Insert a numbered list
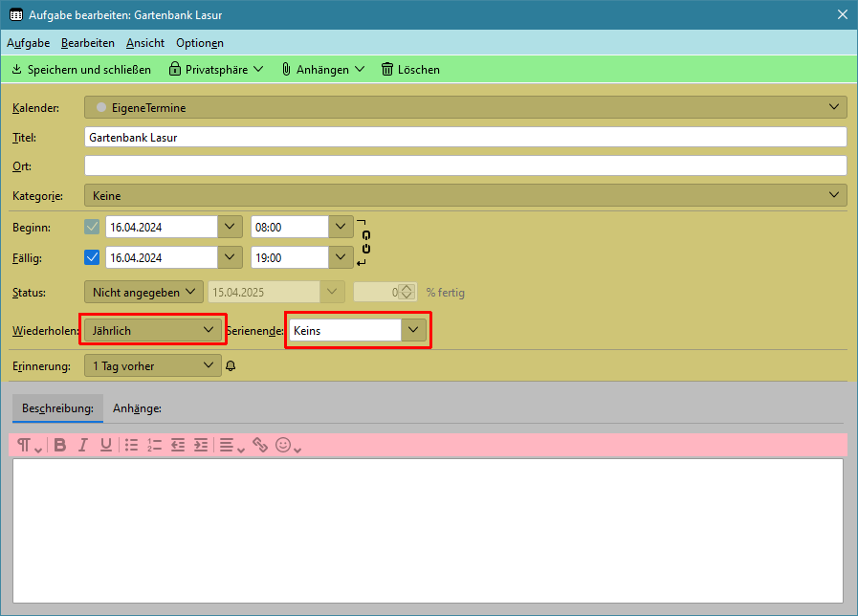 [154, 445]
